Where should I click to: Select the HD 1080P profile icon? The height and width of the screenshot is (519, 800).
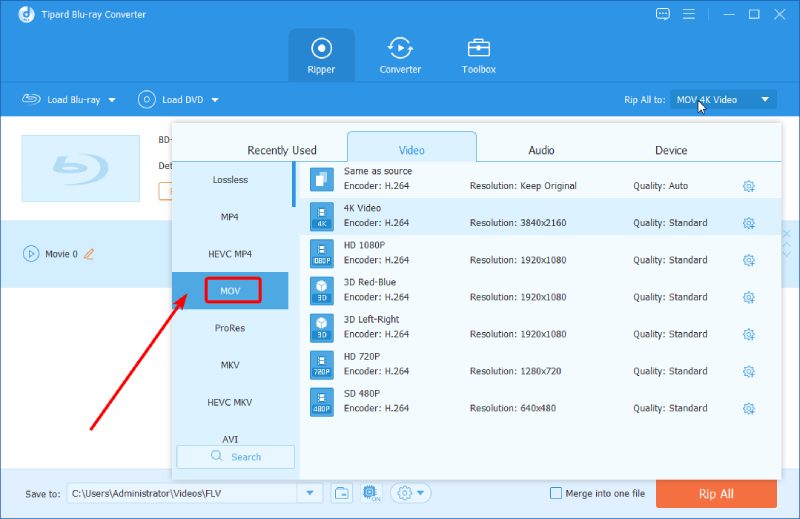tap(322, 254)
